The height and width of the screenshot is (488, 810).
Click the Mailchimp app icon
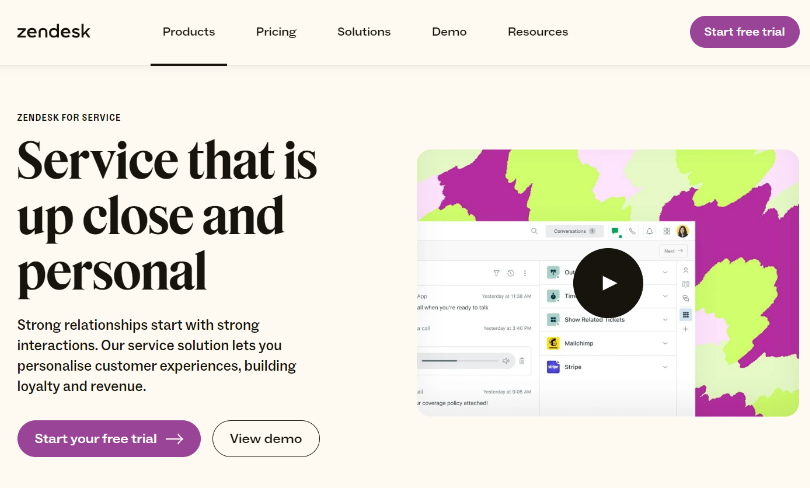click(553, 343)
